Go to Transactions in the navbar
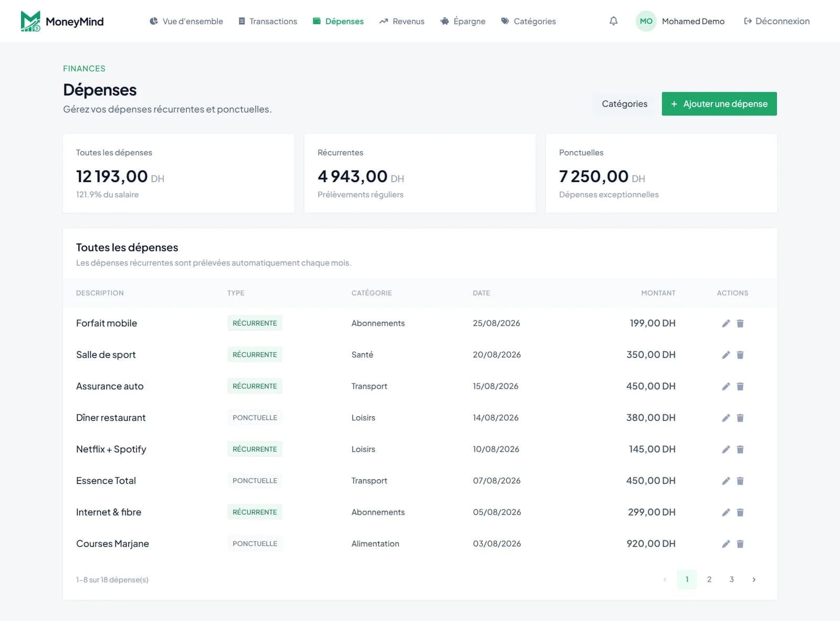The image size is (840, 621). (268, 21)
